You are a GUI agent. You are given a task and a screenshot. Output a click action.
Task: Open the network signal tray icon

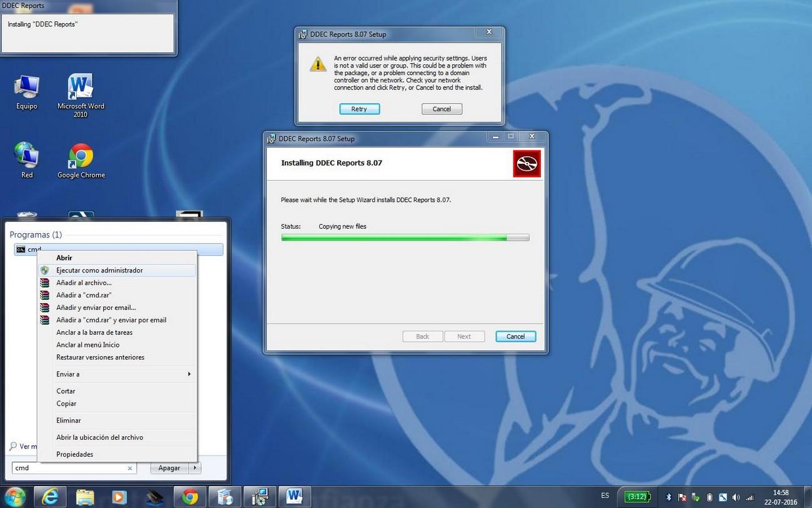click(750, 497)
